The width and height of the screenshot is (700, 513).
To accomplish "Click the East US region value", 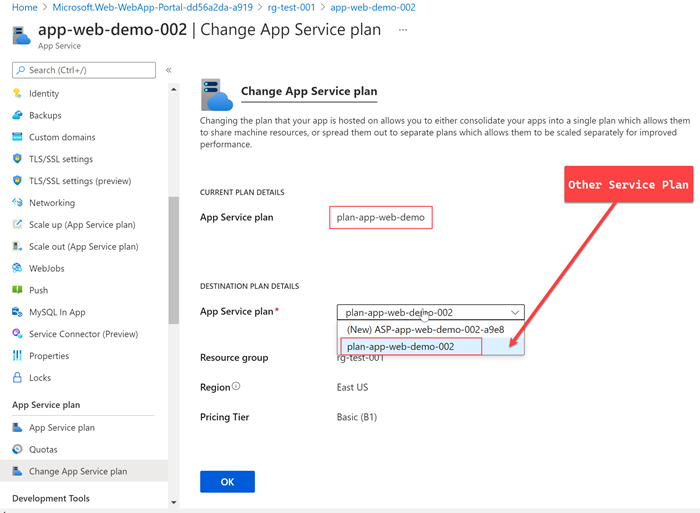I will click(x=352, y=387).
